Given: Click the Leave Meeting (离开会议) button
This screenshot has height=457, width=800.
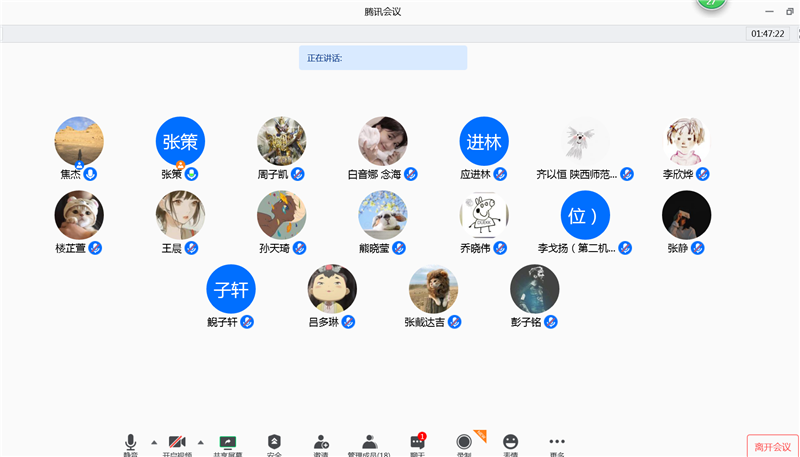Looking at the screenshot, I should (772, 446).
